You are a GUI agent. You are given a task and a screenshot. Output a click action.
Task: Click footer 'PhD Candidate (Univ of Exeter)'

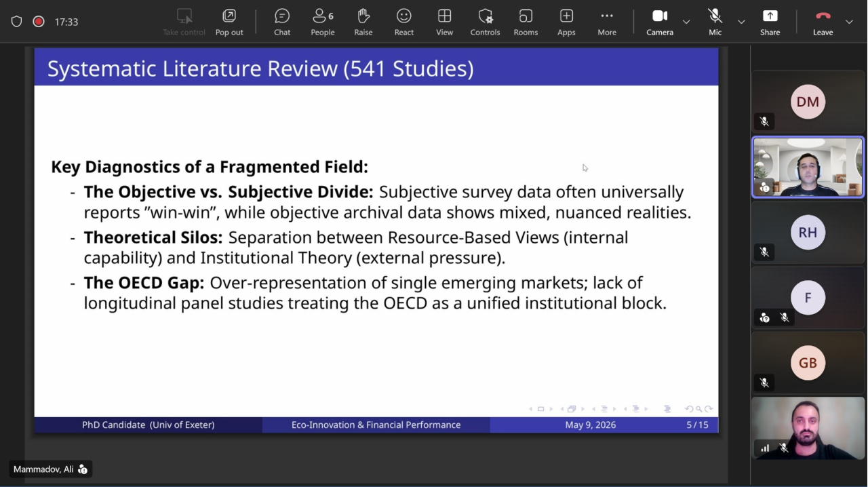pos(149,425)
